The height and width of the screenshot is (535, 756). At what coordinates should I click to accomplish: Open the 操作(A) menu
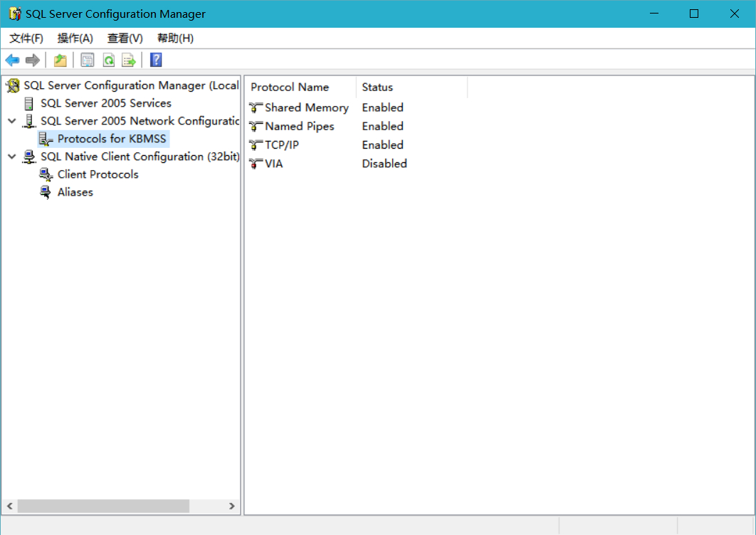point(75,38)
